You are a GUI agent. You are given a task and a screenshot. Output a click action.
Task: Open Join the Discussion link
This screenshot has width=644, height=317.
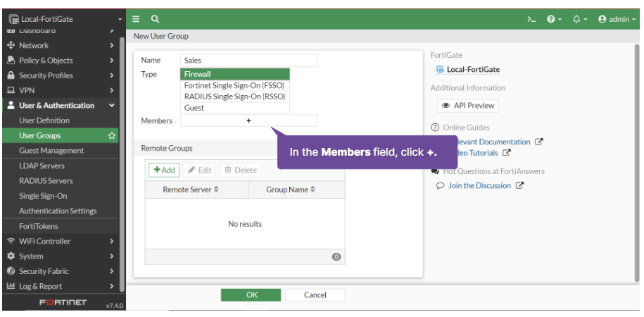click(480, 186)
